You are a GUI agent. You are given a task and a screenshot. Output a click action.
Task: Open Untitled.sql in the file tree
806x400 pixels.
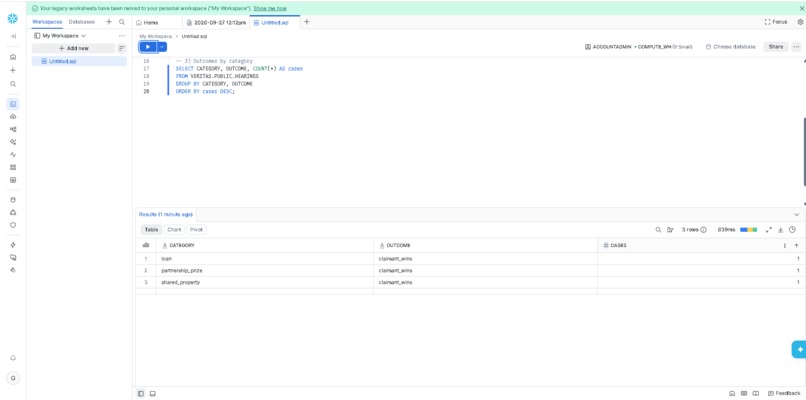[79, 61]
